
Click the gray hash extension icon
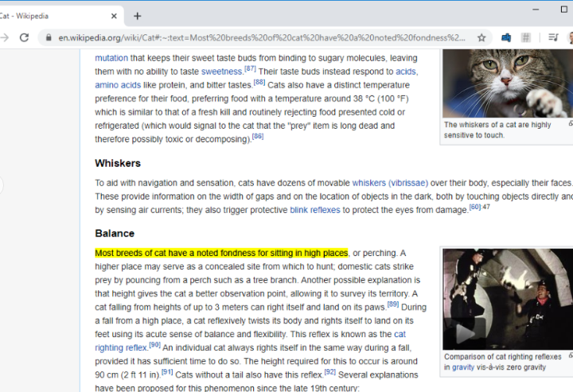point(526,37)
